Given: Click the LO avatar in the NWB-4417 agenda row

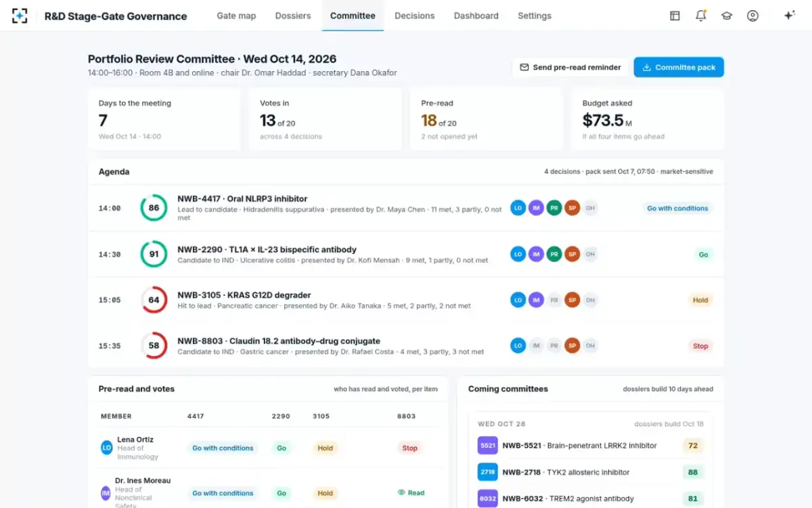Looking at the screenshot, I should [518, 209].
